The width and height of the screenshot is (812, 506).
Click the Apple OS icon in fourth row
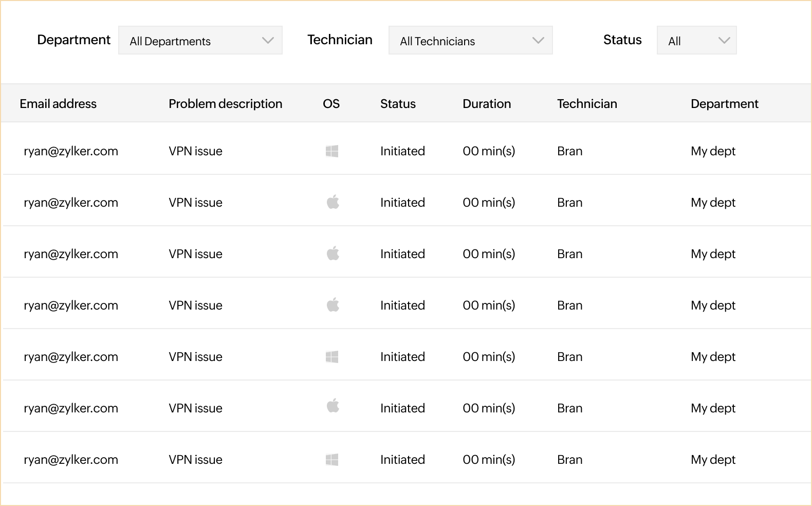pyautogui.click(x=333, y=305)
